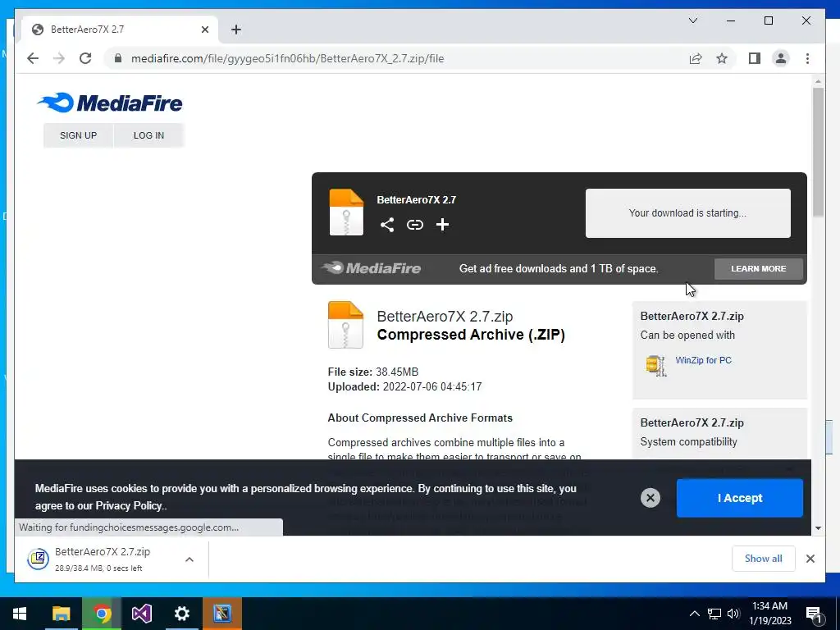Open WinZip for PC link

703,360
